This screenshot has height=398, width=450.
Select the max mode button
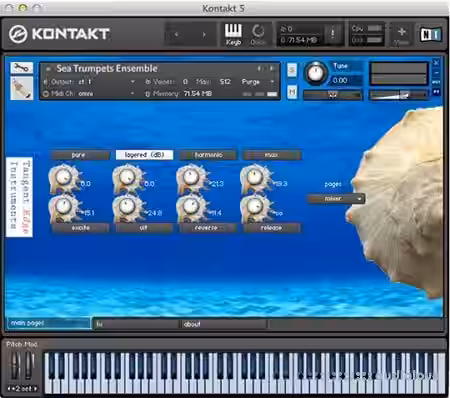271,155
